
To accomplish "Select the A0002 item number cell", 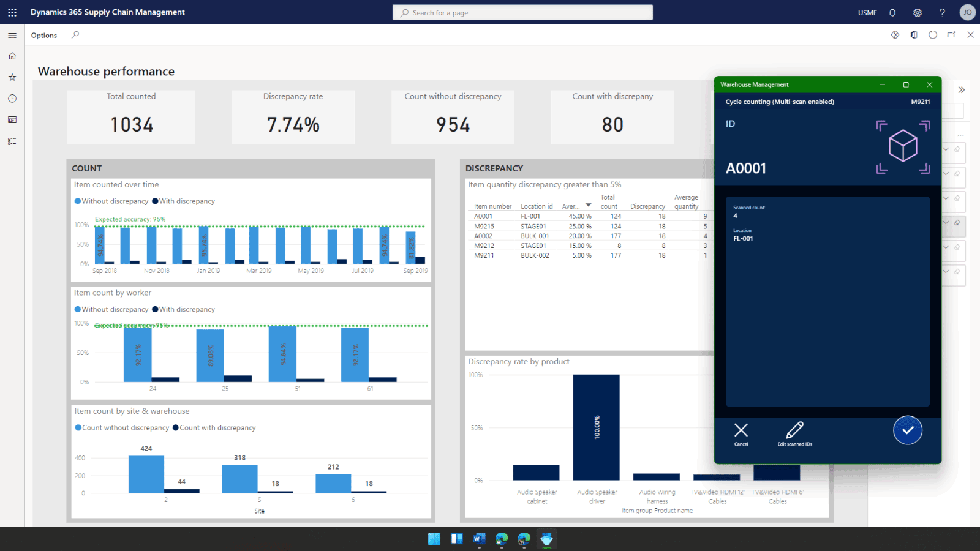I will pos(483,236).
